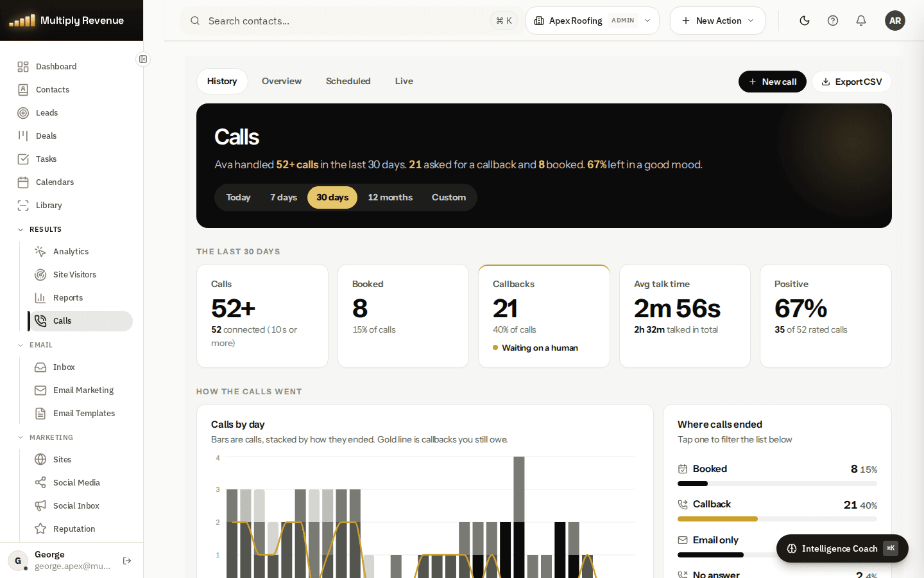Image resolution: width=924 pixels, height=578 pixels.
Task: Choose the Custom date range
Action: (x=449, y=197)
